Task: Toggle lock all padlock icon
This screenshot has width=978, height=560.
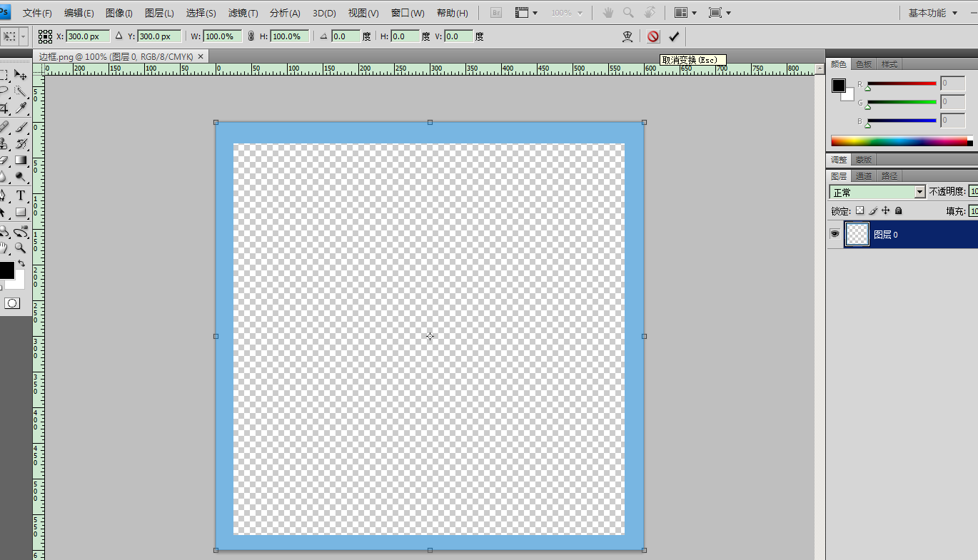Action: tap(899, 210)
